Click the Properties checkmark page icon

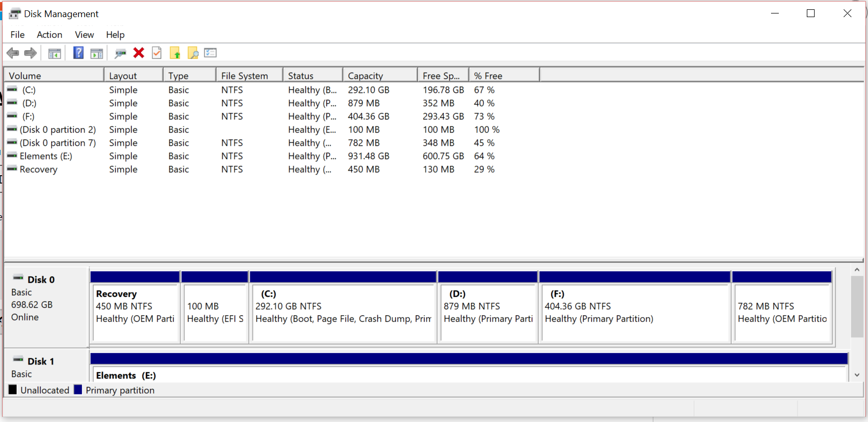(157, 53)
